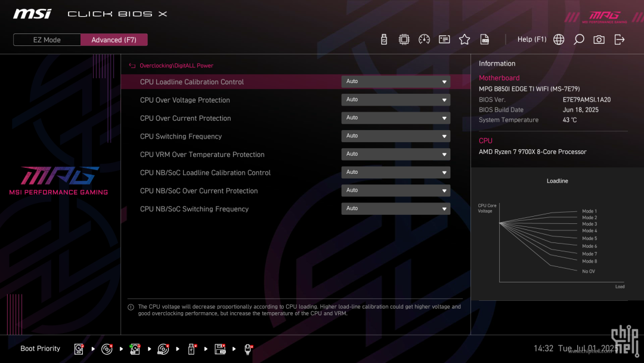Click the Loadline chart title
Screen dimensions: 644x363
pyautogui.click(x=558, y=181)
